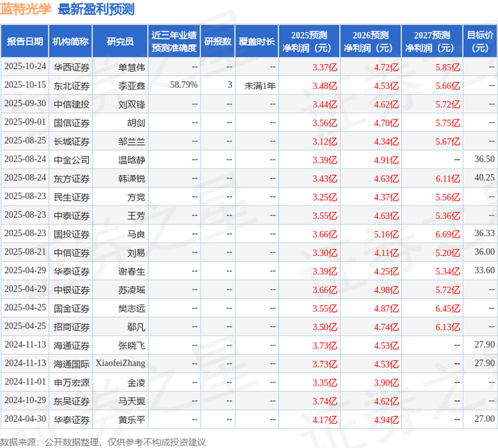Image resolution: width=498 pixels, height=448 pixels.
Task: Select the 5.16亿 2026 forecast
Action: [386, 235]
